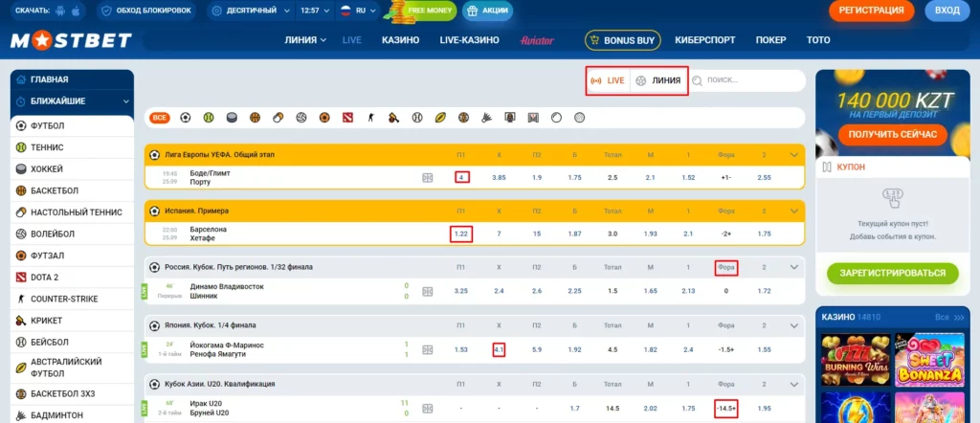Open the Aviator game tab
This screenshot has width=980, height=423.
point(537,40)
